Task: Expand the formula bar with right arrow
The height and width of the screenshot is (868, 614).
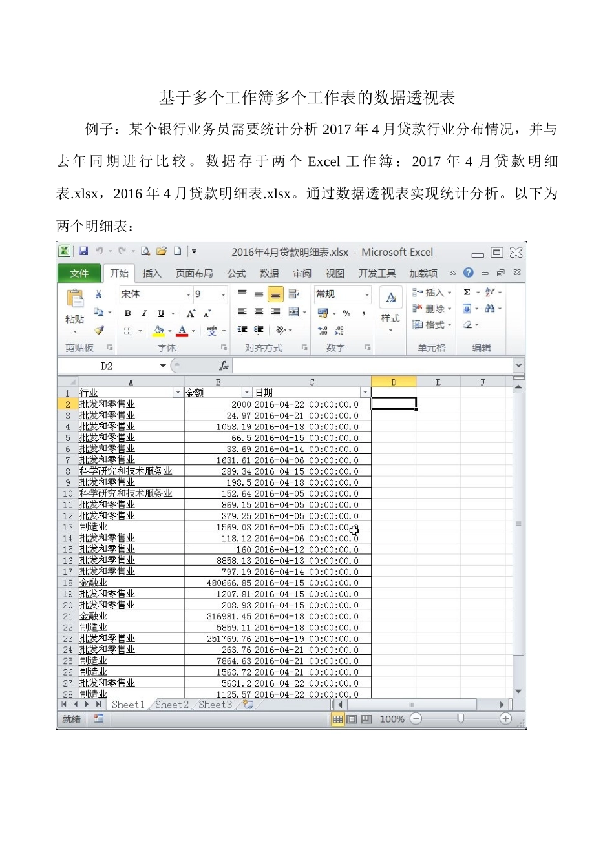Action: (518, 366)
